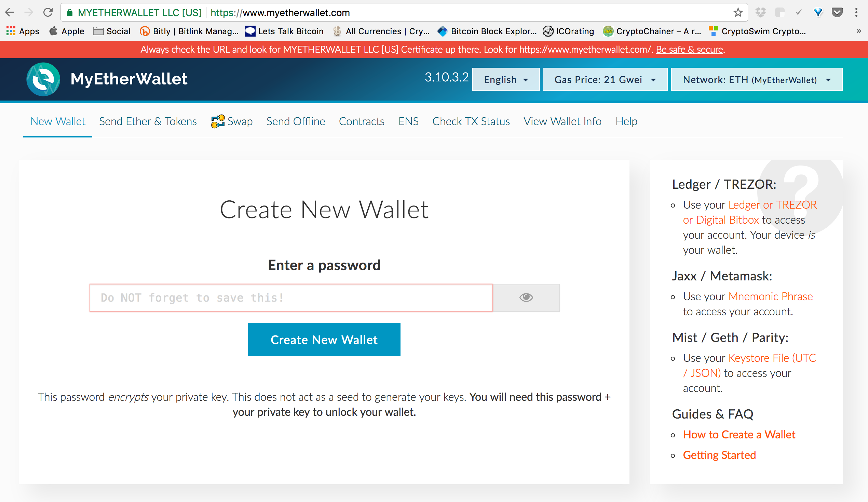
Task: Go to Send Ether & Tokens tab
Action: [x=148, y=121]
